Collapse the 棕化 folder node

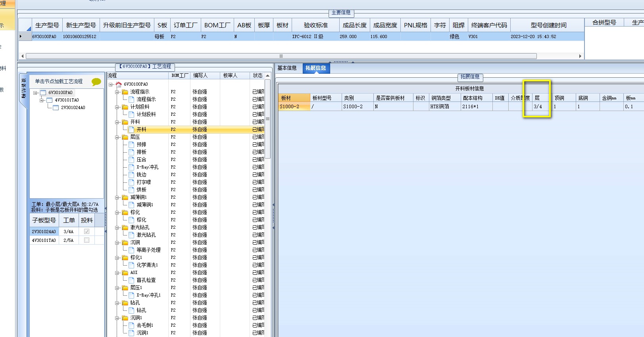(x=117, y=213)
